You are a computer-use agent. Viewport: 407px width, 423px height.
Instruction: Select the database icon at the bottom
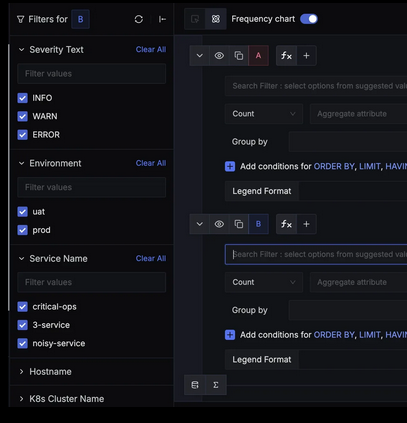195,385
